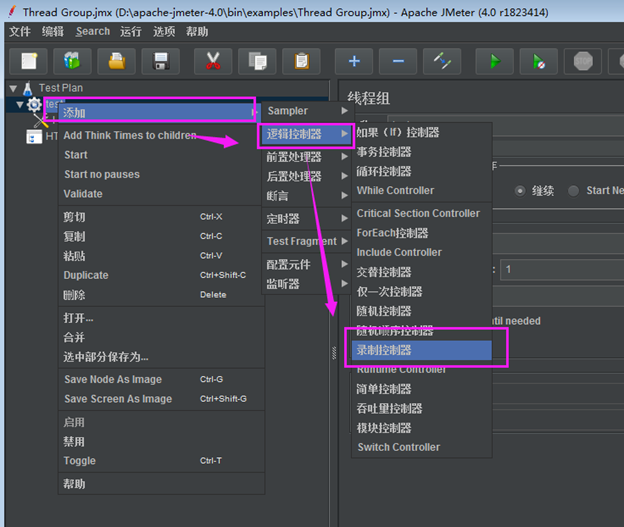The width and height of the screenshot is (624, 527).
Task: Select 录制控制器 from submenu
Action: tap(422, 350)
